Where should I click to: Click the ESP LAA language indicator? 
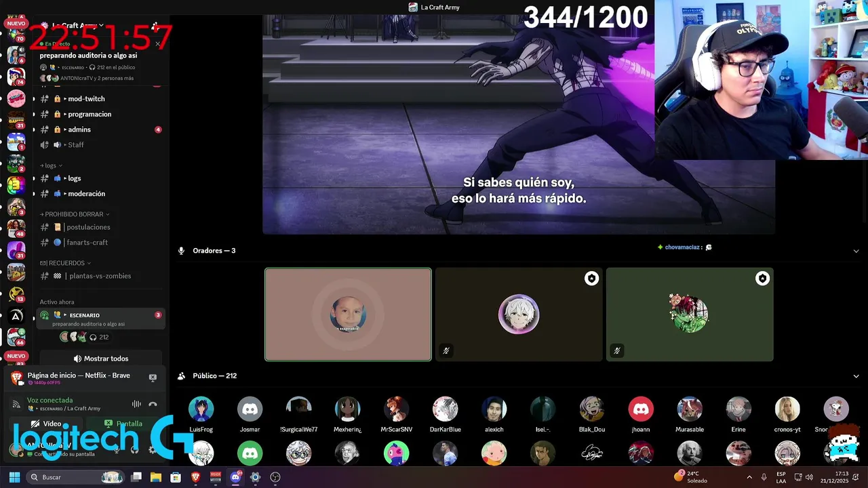tap(781, 477)
